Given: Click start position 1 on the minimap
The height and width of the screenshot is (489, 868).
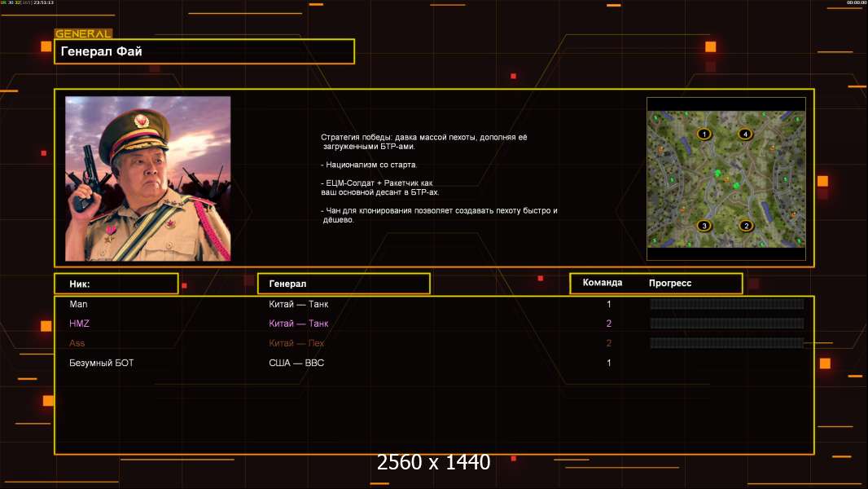Looking at the screenshot, I should [x=704, y=134].
